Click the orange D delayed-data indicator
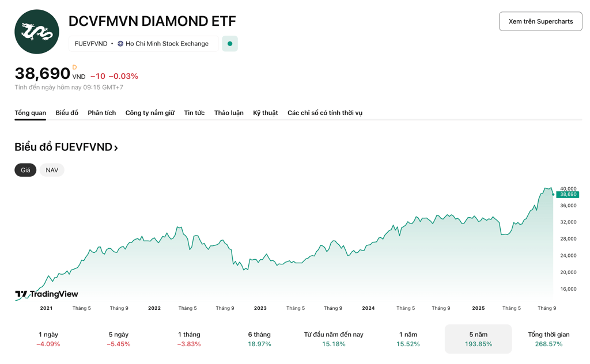Viewport: 590px width, 364px height. [74, 68]
